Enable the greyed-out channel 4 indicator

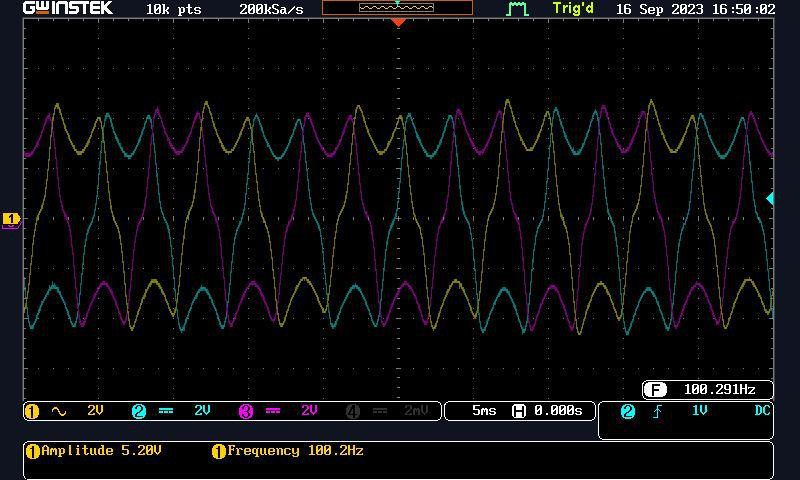pyautogui.click(x=352, y=411)
